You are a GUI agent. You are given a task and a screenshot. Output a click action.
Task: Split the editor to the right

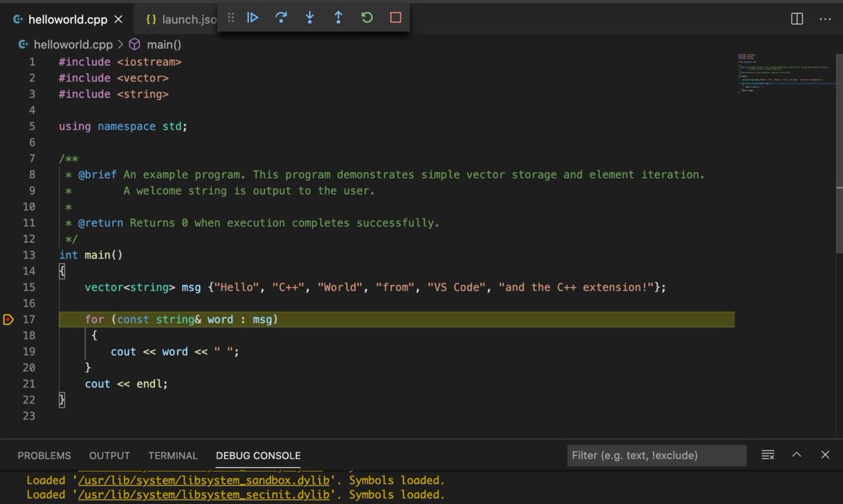[x=797, y=19]
